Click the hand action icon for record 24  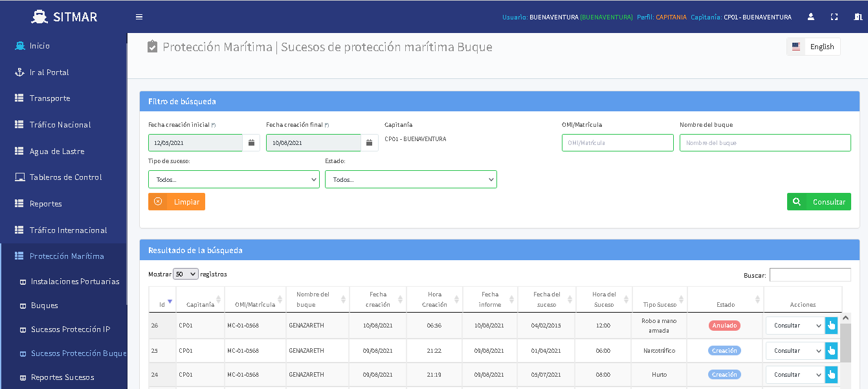pos(831,375)
